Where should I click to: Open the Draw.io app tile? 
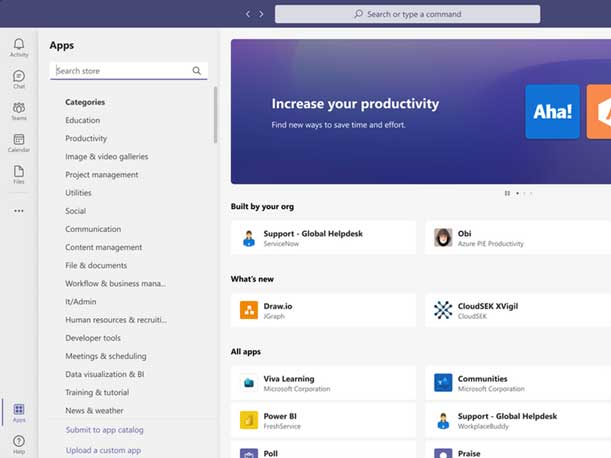click(323, 310)
